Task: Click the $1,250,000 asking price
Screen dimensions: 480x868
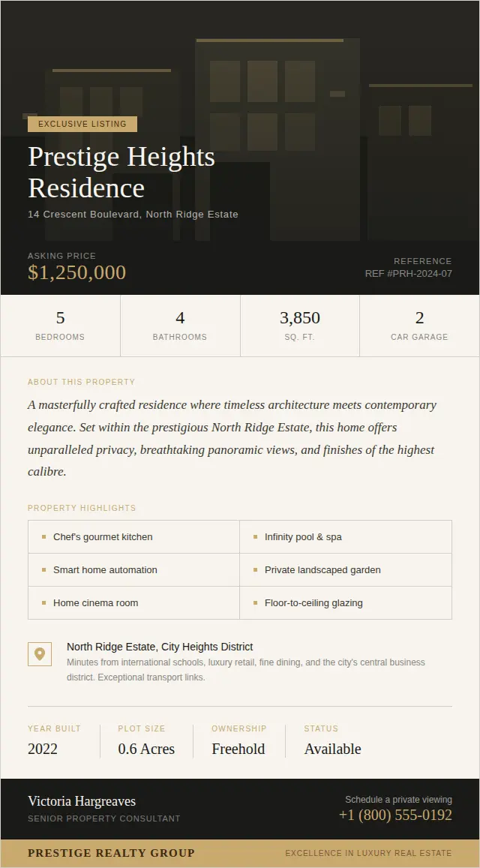Action: coord(76,272)
